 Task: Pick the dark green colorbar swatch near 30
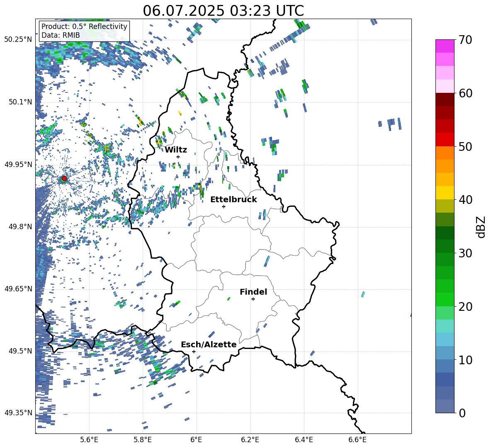pos(445,246)
